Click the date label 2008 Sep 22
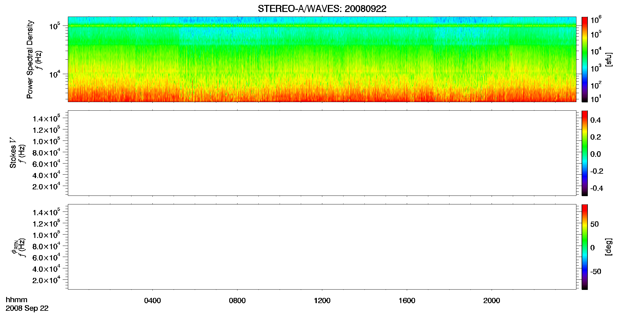644x332 pixels. (x=27, y=308)
